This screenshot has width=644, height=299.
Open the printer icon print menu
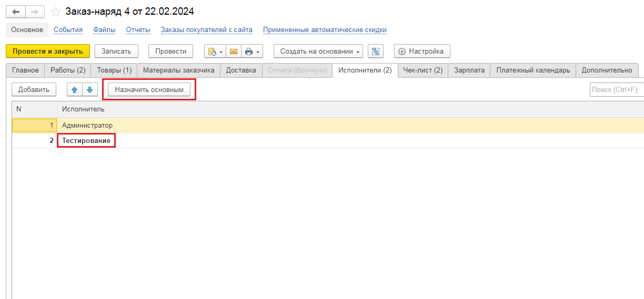coord(252,51)
